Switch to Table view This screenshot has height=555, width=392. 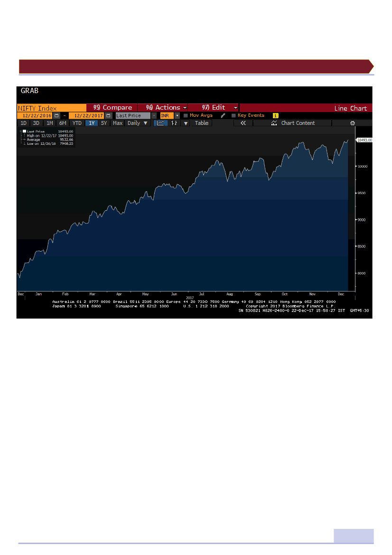tap(202, 123)
